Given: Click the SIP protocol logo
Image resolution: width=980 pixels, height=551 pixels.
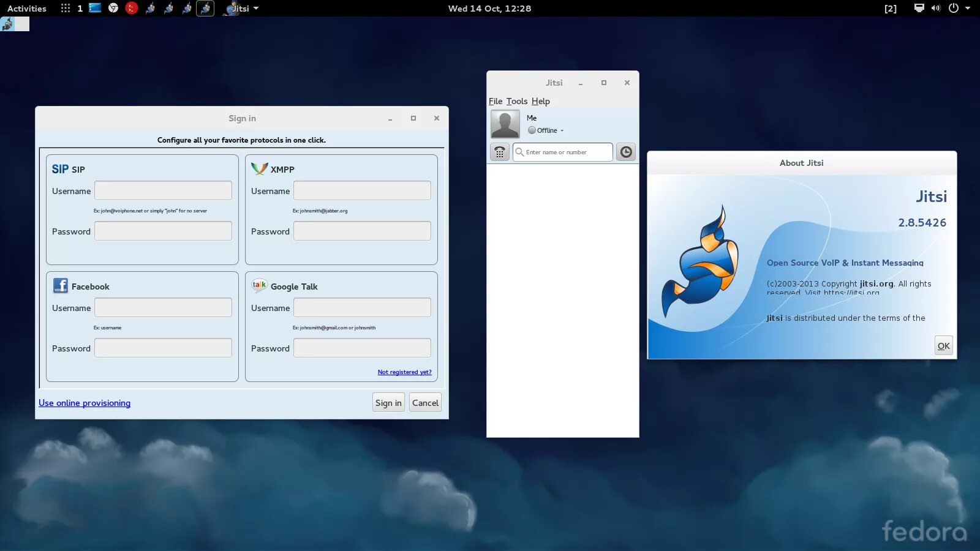Looking at the screenshot, I should click(x=60, y=169).
